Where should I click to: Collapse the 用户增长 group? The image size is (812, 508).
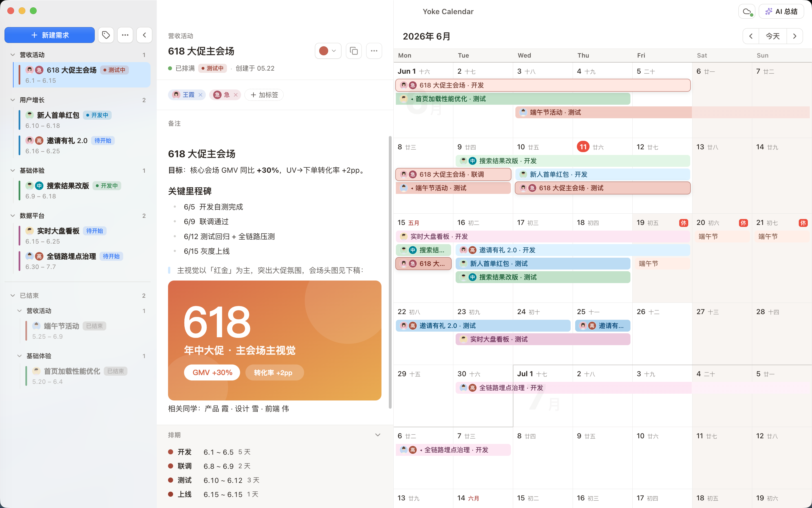pos(13,100)
